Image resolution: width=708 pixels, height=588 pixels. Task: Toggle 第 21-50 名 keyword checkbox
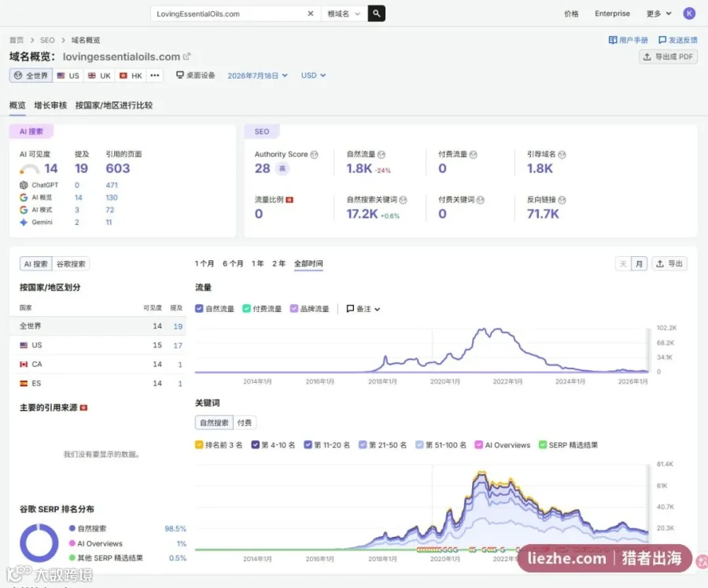(x=362, y=445)
